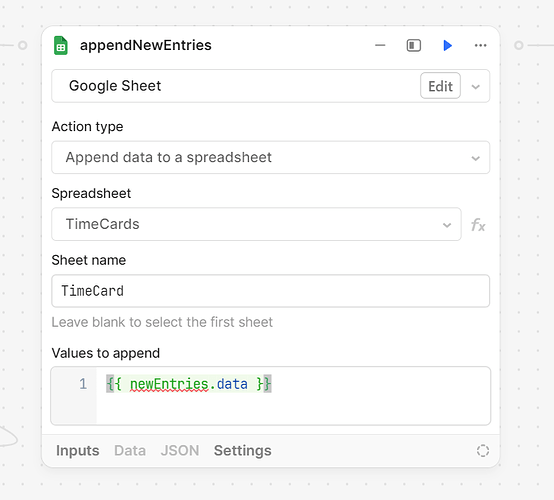Open the Settings tab
Viewport: 554px width, 500px height.
point(243,451)
